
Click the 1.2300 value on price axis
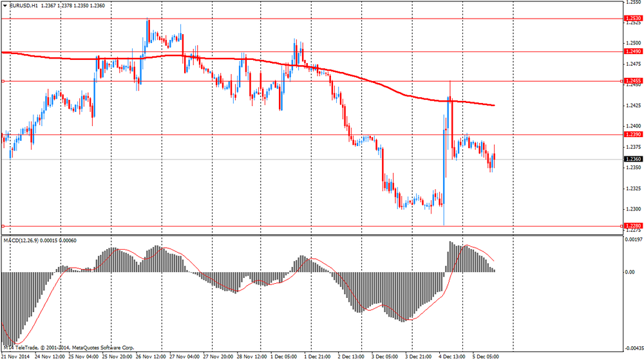tap(633, 209)
